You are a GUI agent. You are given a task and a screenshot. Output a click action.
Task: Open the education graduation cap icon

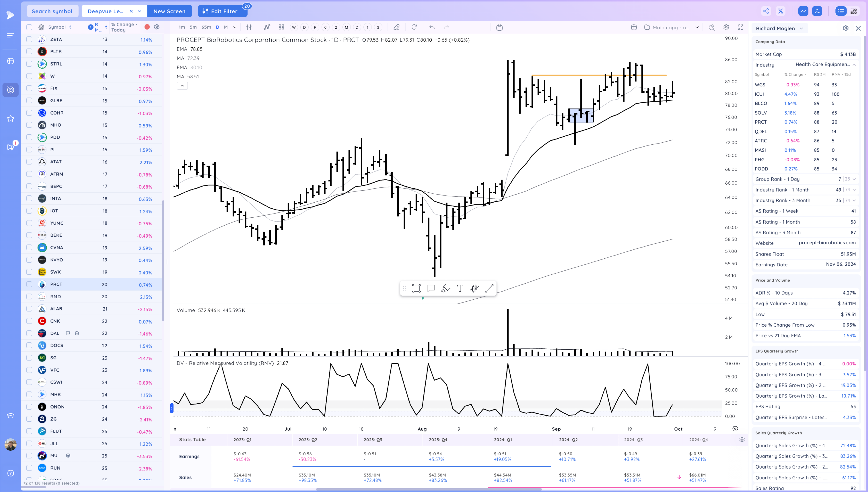pyautogui.click(x=10, y=416)
